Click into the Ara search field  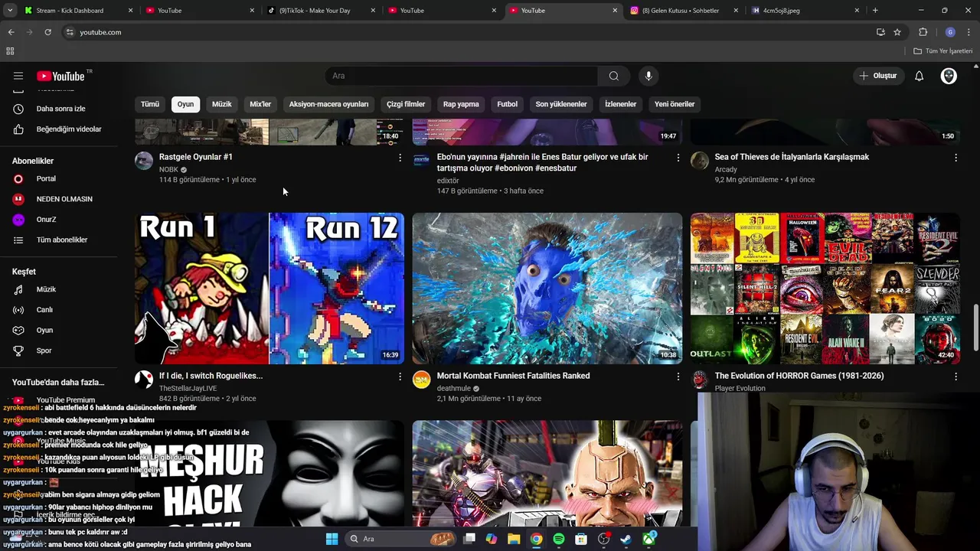(462, 76)
